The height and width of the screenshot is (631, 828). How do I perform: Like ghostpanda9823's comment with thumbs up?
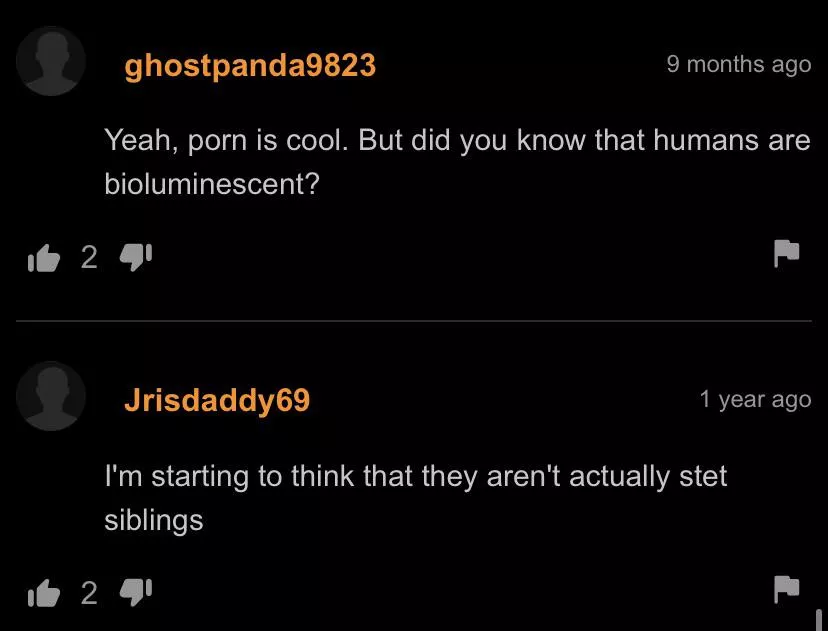[44, 258]
